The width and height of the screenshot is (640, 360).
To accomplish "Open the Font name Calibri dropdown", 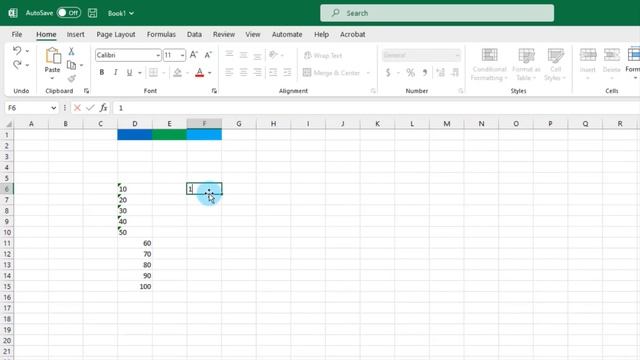I will point(158,55).
